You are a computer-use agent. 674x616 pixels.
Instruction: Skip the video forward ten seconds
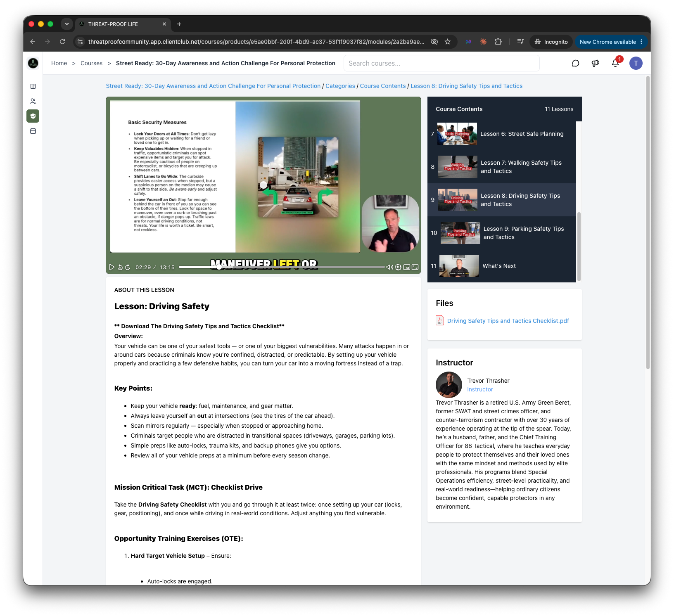(128, 267)
